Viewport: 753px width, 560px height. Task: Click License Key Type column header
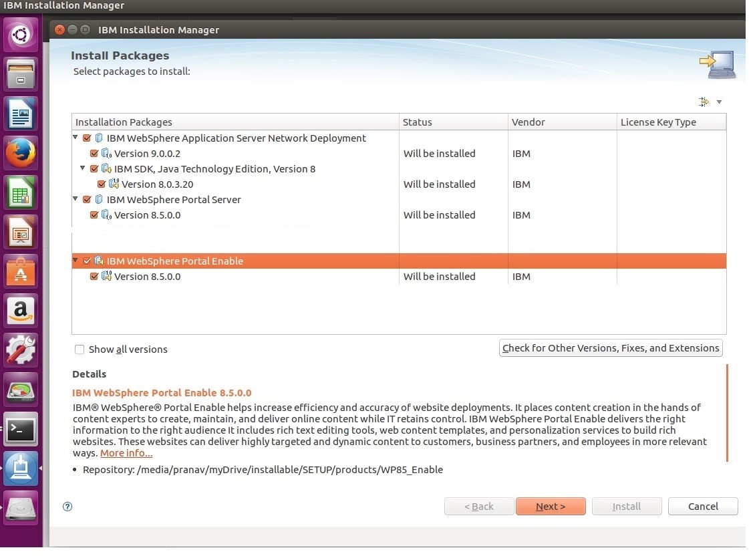[x=671, y=122]
